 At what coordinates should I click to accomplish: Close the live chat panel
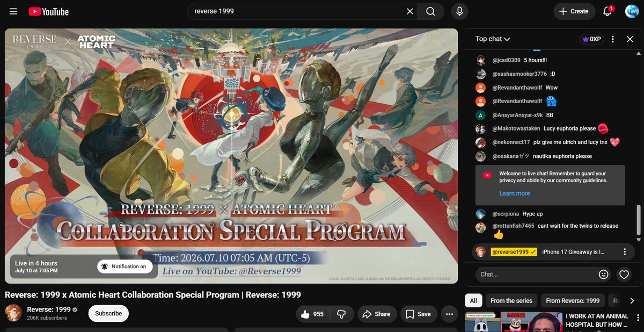point(630,39)
